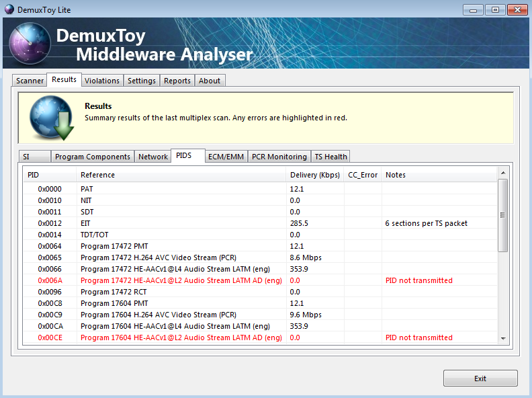Select Program 17604 H.264 AVC Video Stream row
The image size is (532, 398).
[260, 315]
